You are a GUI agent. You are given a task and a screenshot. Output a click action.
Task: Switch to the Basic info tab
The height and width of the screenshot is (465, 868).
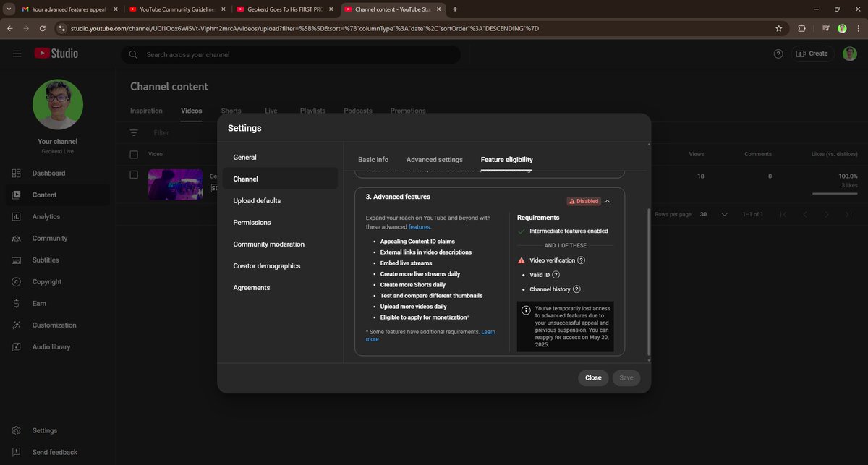373,159
